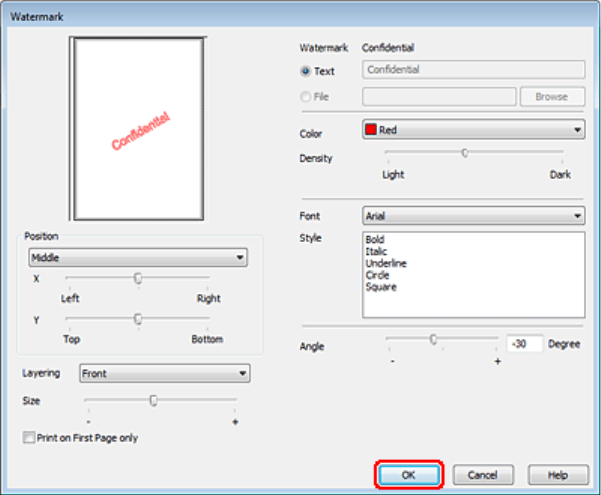Click the Cancel button
The image size is (601, 495).
click(x=483, y=475)
